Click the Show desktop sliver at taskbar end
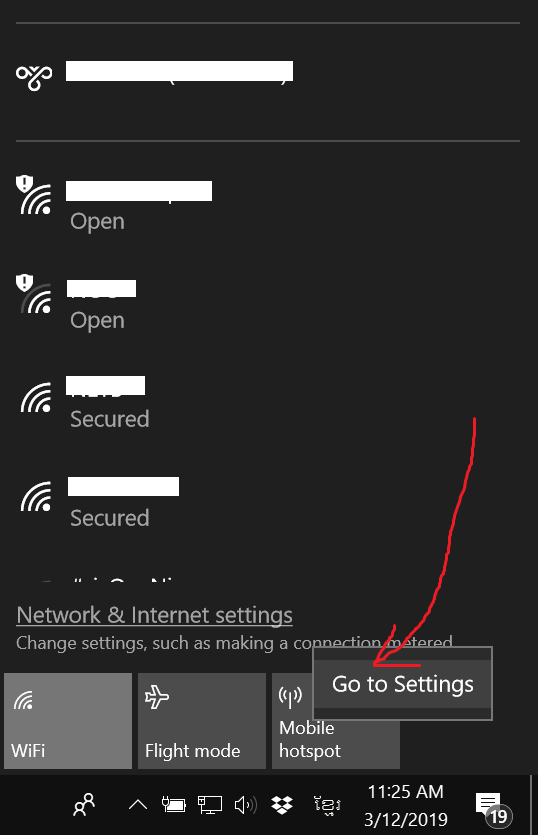This screenshot has height=836, width=539. (532, 805)
